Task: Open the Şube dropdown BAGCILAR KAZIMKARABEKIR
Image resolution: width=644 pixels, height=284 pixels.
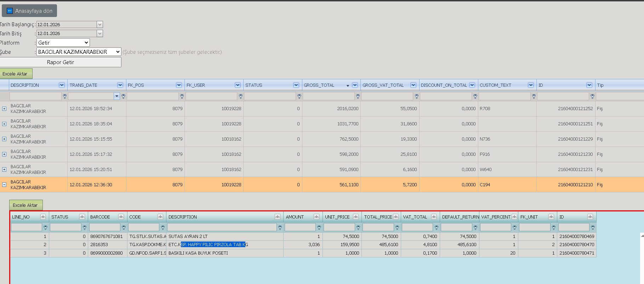Action: pyautogui.click(x=79, y=52)
